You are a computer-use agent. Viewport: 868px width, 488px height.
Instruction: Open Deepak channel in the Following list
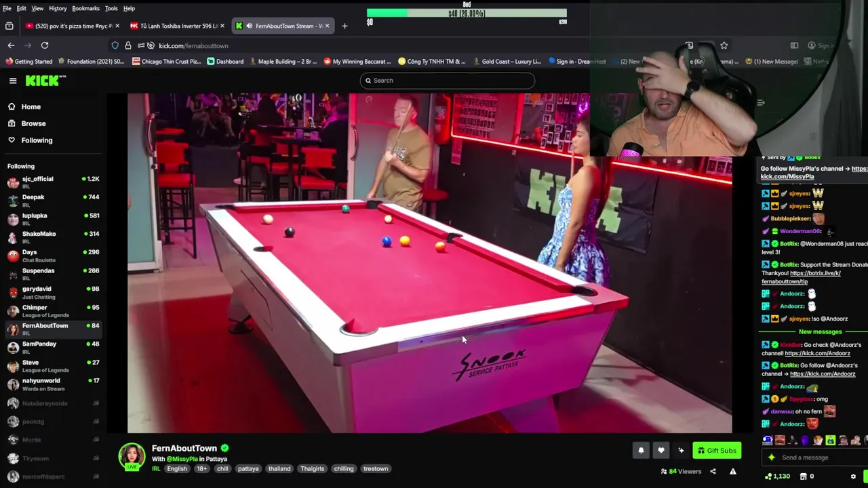click(x=53, y=200)
